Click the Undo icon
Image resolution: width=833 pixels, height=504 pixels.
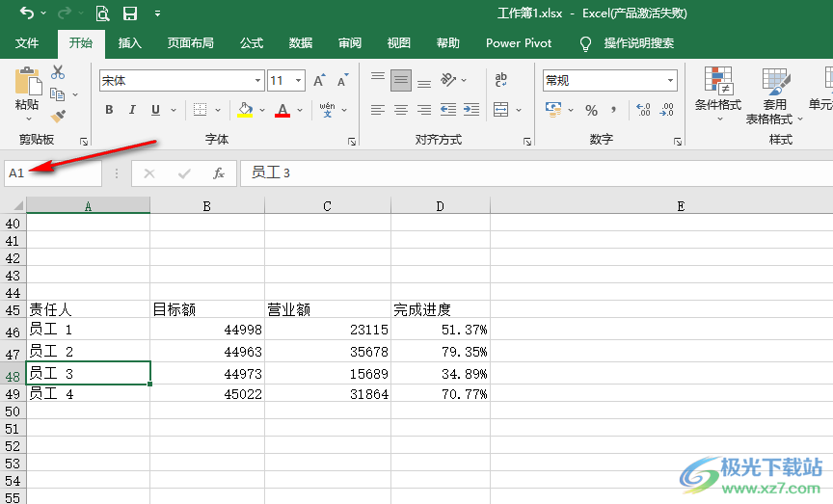(x=27, y=13)
